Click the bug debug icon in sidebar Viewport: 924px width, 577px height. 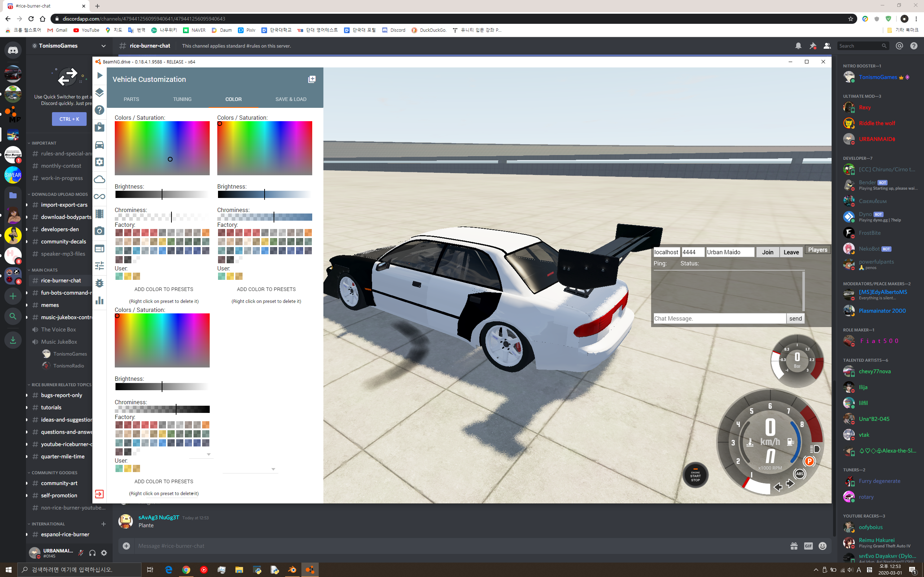pos(99,283)
